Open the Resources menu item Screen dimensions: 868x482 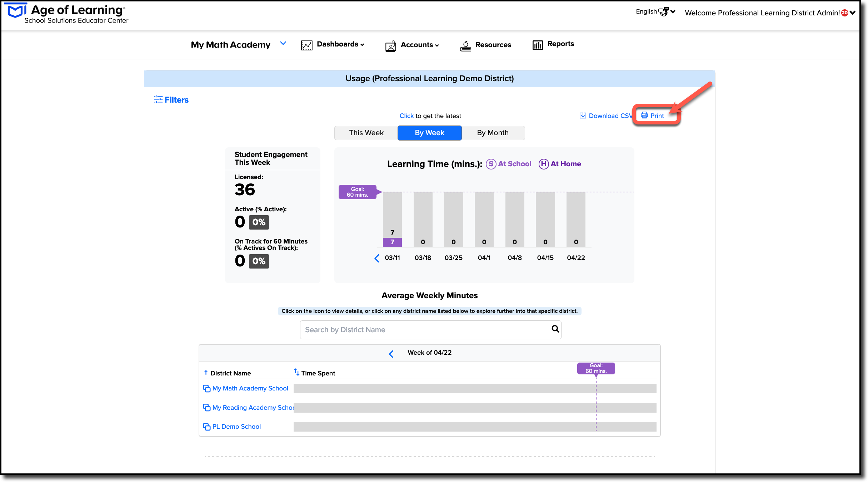[493, 45]
